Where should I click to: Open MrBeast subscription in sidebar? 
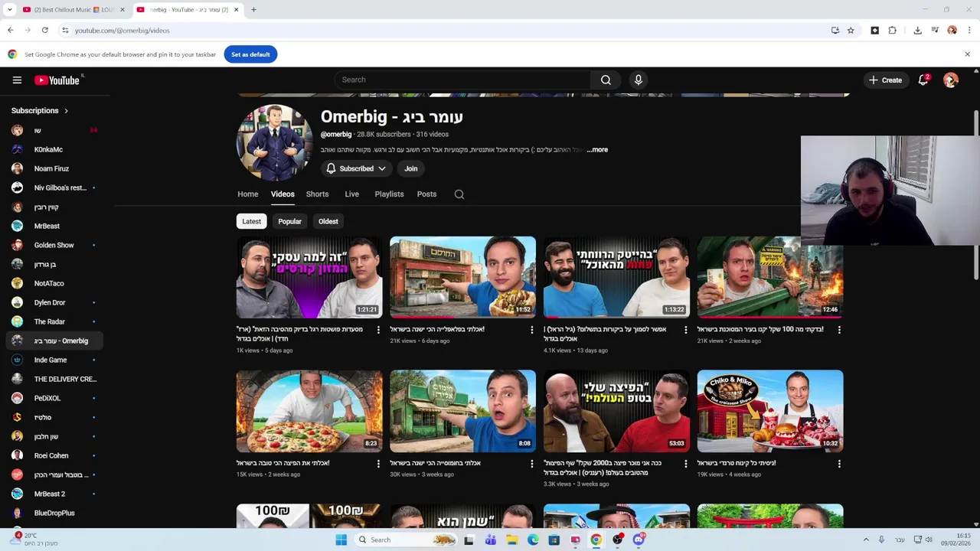coord(54,227)
